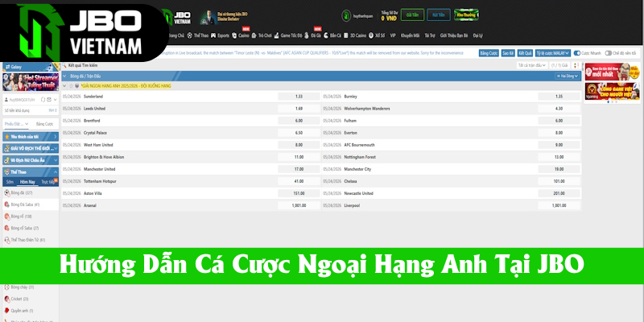Select the first dot under the ad banners
This screenshot has height=322, width=644.
pyautogui.click(x=609, y=102)
